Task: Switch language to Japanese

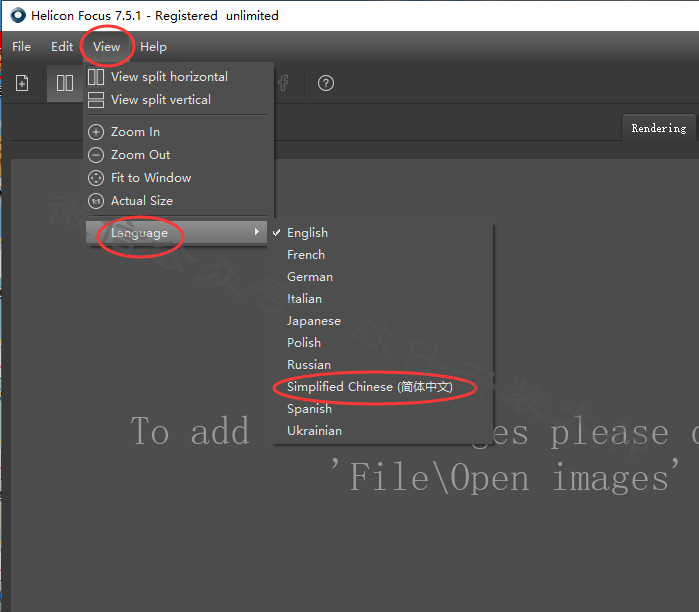Action: pos(383,321)
